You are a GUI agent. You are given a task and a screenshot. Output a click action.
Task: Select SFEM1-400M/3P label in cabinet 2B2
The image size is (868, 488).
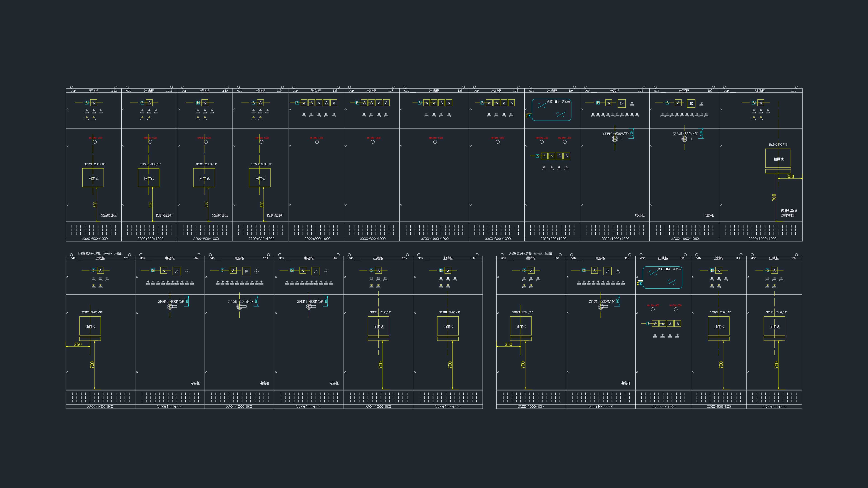(171, 301)
